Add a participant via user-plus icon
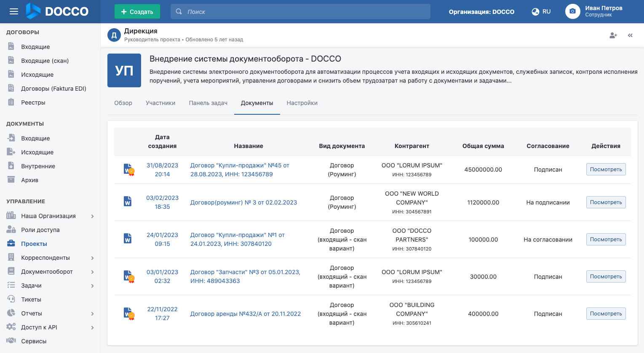The image size is (644, 353). [613, 35]
